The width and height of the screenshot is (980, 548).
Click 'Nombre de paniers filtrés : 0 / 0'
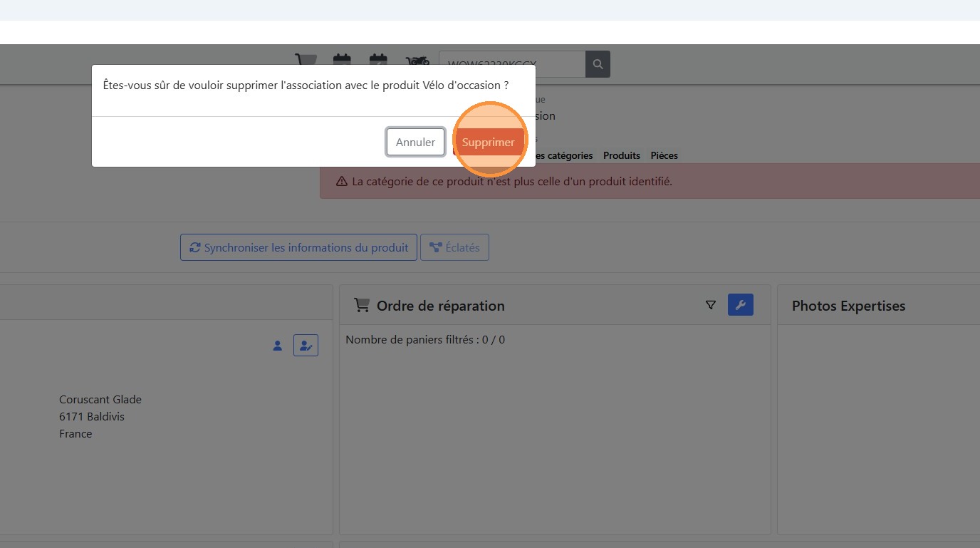(425, 339)
